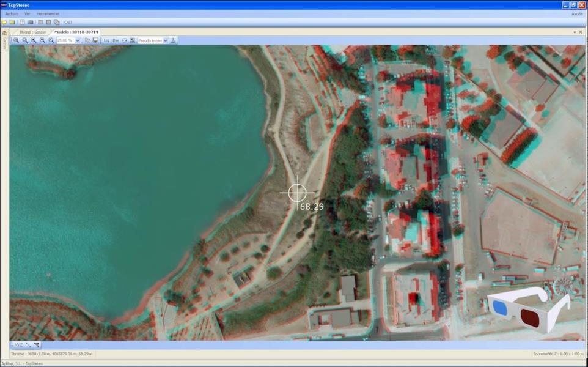
Task: Click the Izq left image button
Action: 106,40
